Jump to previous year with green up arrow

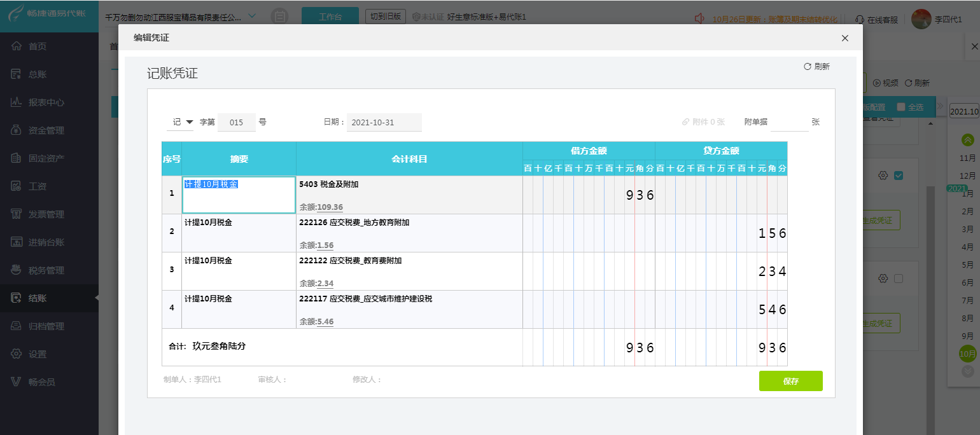click(967, 140)
